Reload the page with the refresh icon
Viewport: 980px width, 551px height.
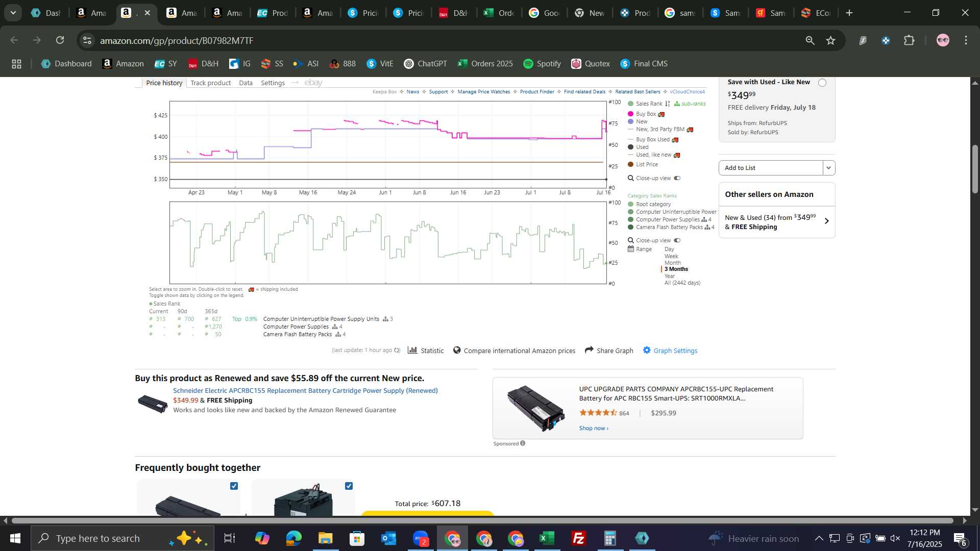(60, 40)
